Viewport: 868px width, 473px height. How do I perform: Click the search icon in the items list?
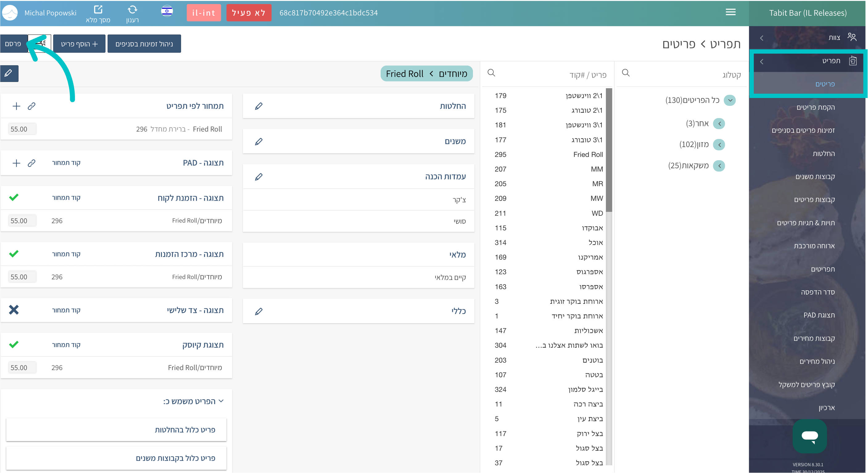491,73
